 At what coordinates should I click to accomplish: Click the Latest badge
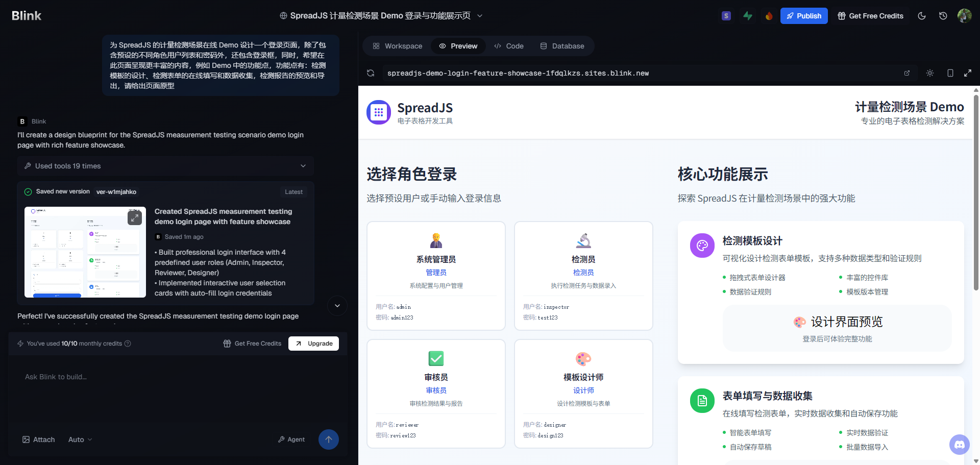coord(293,192)
